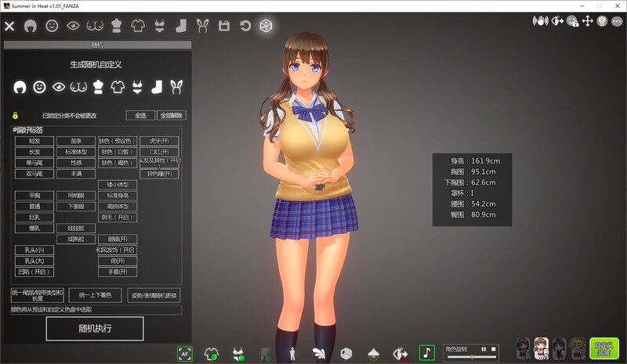
Task: Click the 统一上下着色 button
Action: click(95, 295)
